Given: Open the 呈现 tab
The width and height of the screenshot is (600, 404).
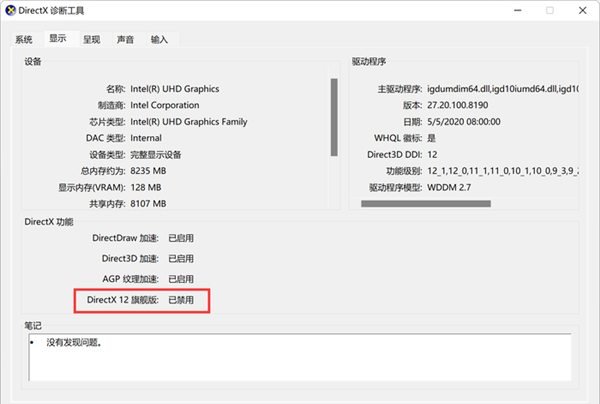Looking at the screenshot, I should click(x=91, y=40).
